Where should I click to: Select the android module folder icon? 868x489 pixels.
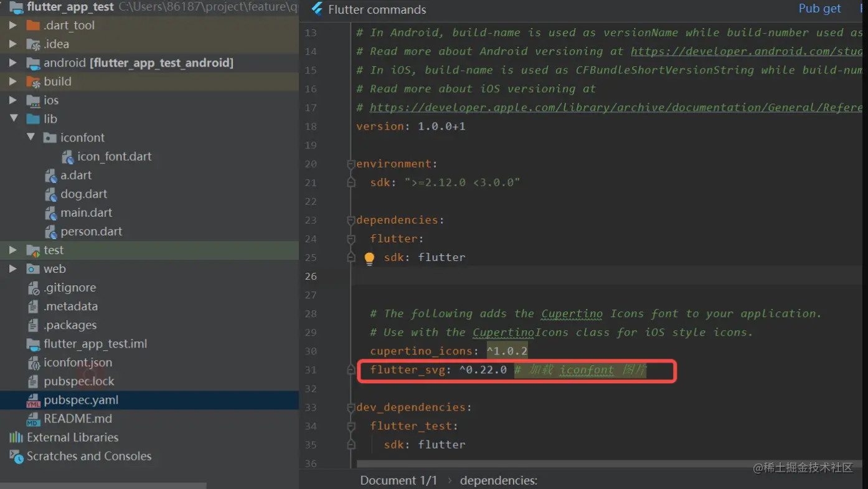[x=34, y=63]
